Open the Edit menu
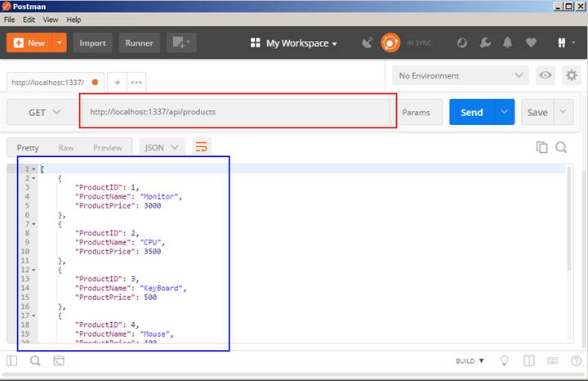This screenshot has height=381, width=588. [x=29, y=20]
